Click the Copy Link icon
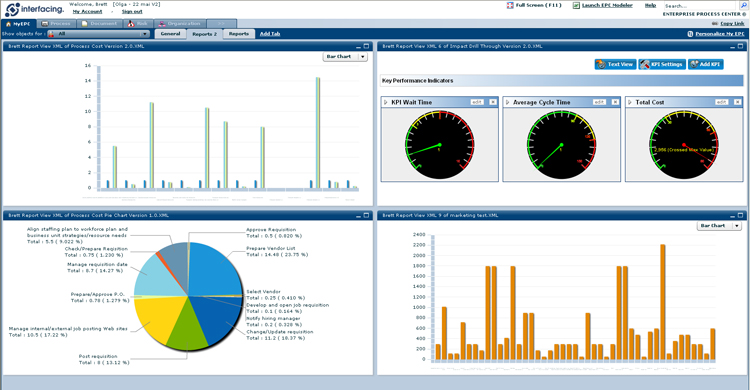 715,23
